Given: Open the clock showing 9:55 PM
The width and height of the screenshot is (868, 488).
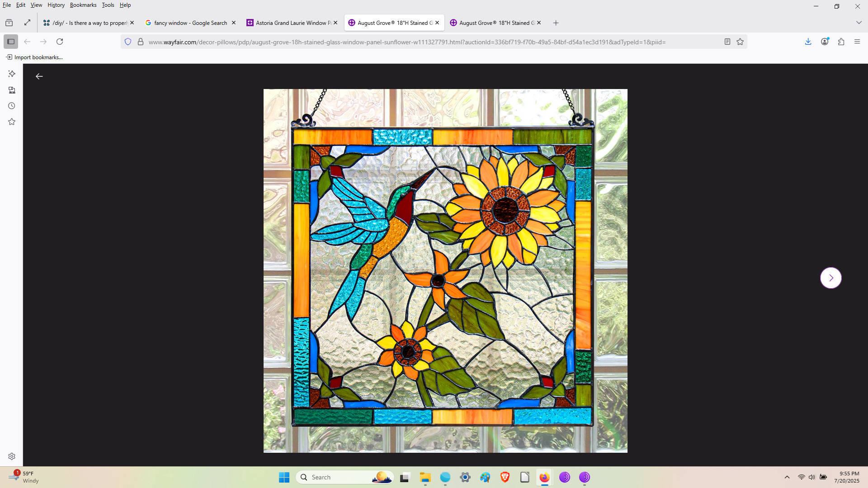Looking at the screenshot, I should tap(847, 477).
